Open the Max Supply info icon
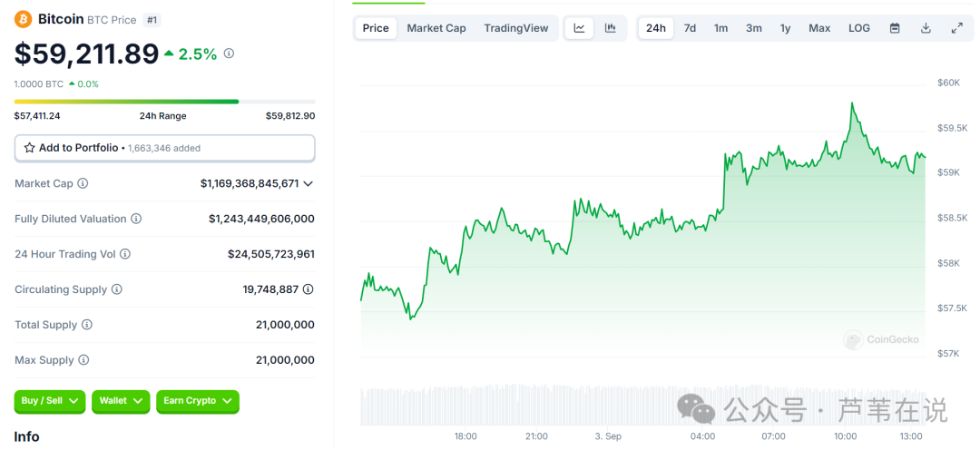This screenshot has width=980, height=450. [x=83, y=360]
